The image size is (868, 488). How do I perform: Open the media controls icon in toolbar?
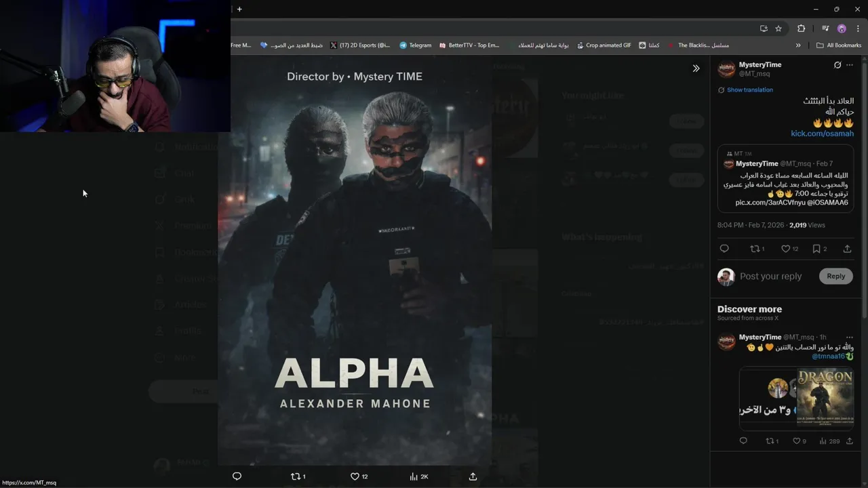point(825,28)
